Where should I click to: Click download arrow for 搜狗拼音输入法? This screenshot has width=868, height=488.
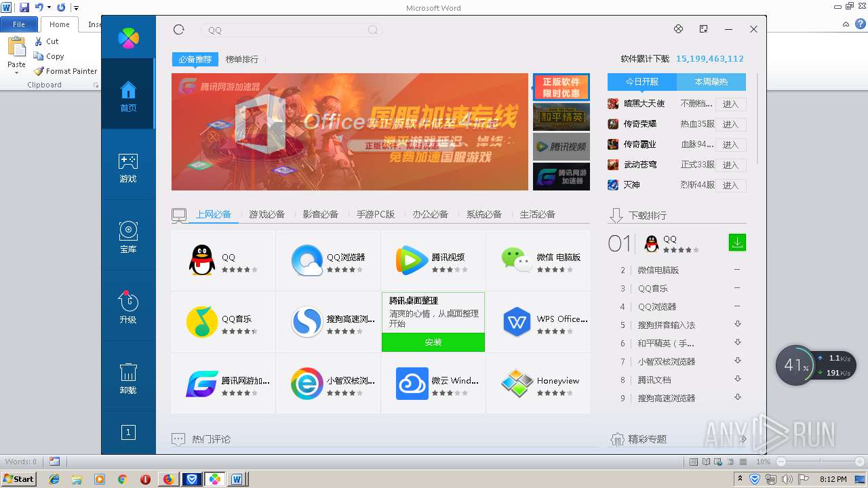tap(738, 324)
